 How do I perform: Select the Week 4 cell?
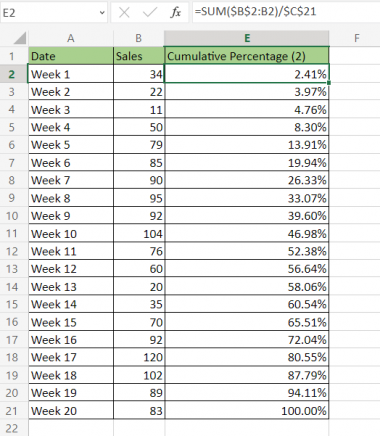pos(71,127)
